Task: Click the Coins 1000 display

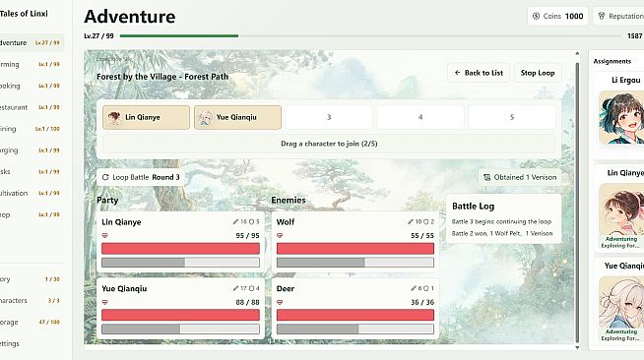Action: tap(557, 16)
